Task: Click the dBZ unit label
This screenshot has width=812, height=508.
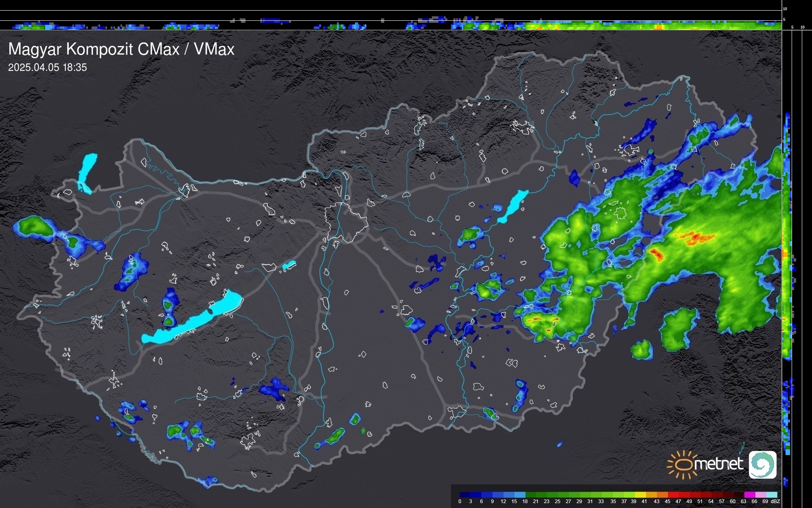Action: point(775,501)
